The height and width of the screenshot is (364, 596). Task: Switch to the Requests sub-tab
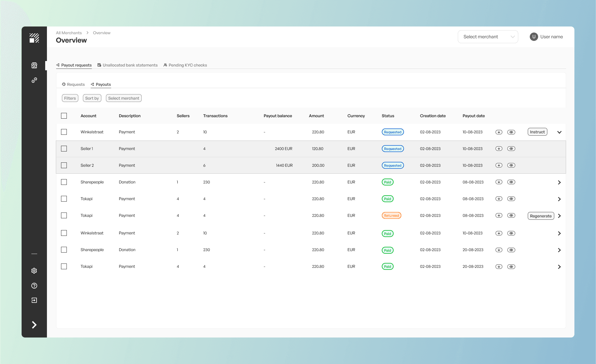click(x=73, y=84)
